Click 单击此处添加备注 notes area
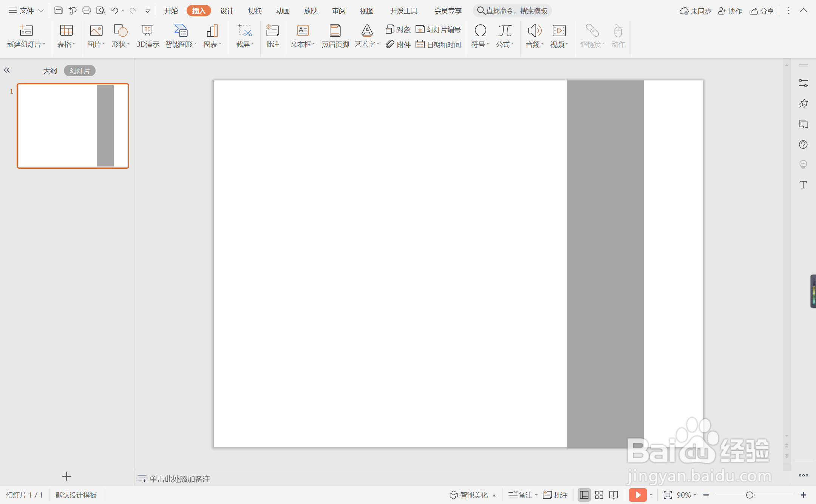This screenshot has height=504, width=816. tap(179, 479)
